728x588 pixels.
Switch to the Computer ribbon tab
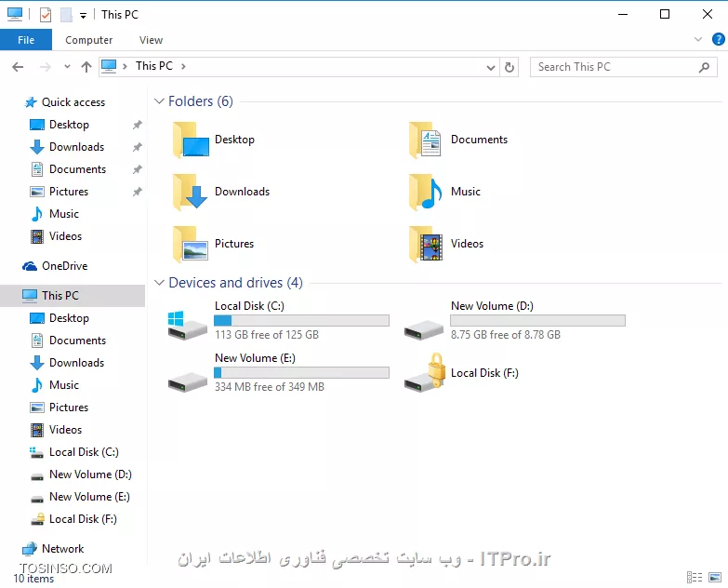[88, 40]
